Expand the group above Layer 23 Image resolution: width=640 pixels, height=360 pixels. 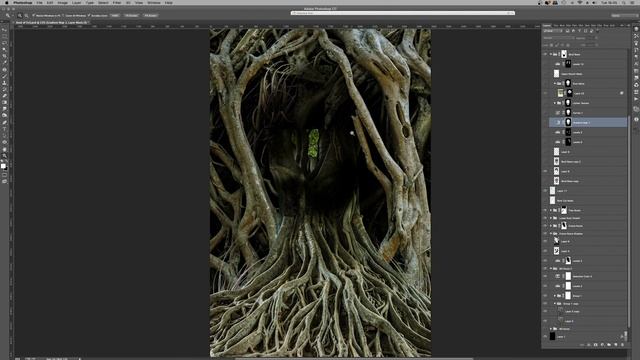click(x=555, y=84)
